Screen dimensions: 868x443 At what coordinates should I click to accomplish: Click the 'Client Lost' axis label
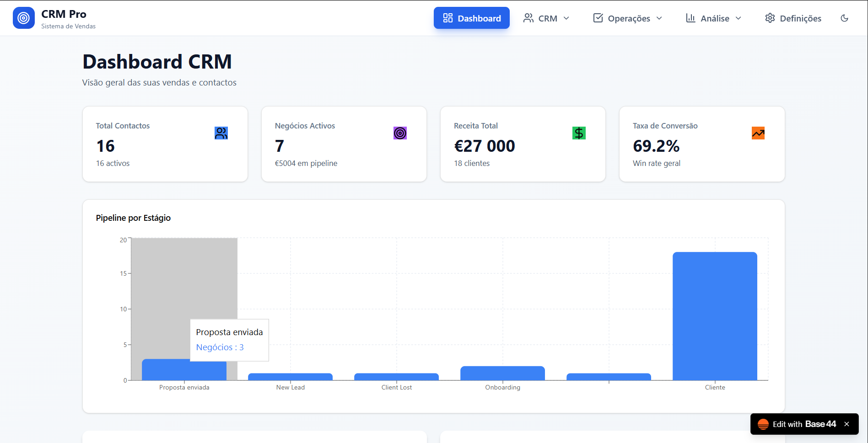(x=397, y=387)
